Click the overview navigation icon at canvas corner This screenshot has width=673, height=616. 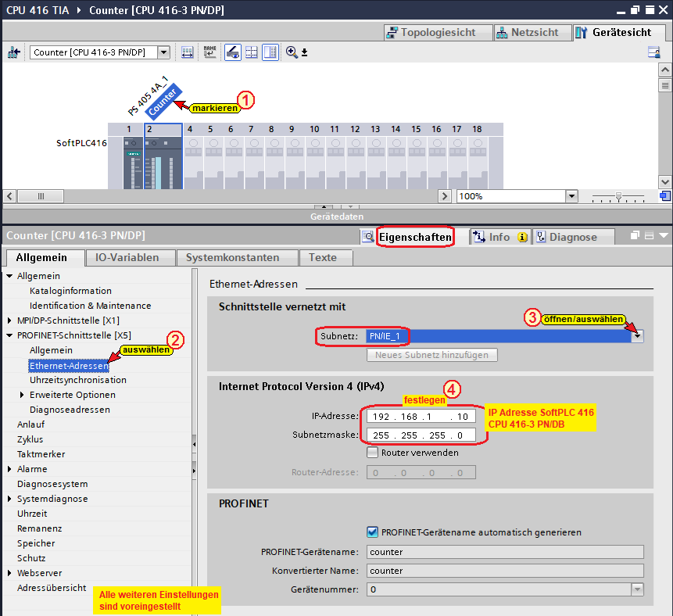pyautogui.click(x=665, y=196)
